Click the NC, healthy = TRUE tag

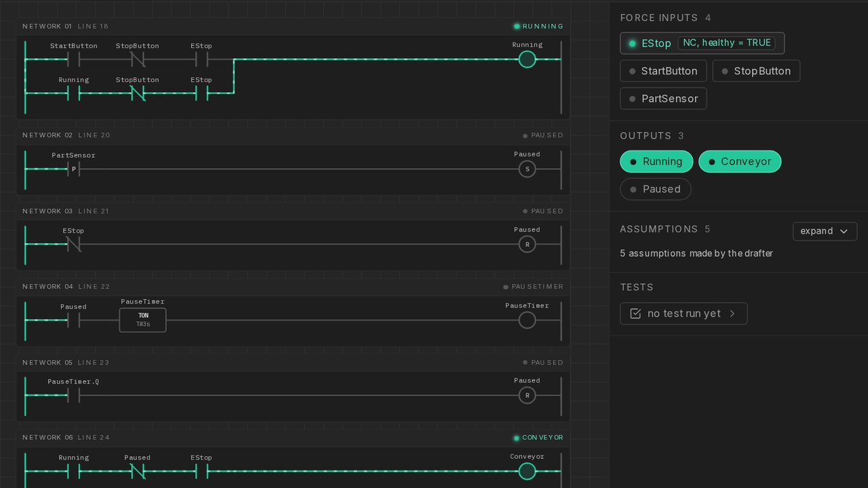pos(726,43)
